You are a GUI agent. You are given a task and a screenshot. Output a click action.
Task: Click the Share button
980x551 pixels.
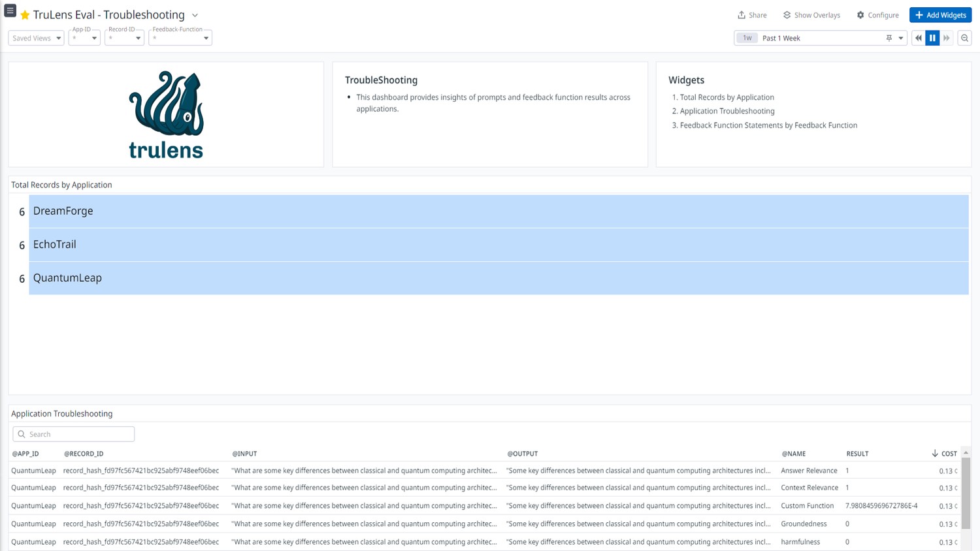click(752, 15)
